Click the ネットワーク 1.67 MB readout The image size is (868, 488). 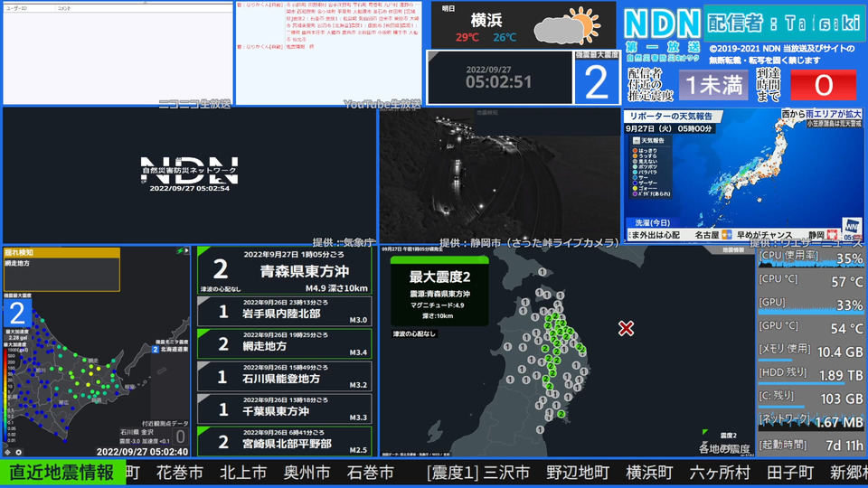coord(810,422)
